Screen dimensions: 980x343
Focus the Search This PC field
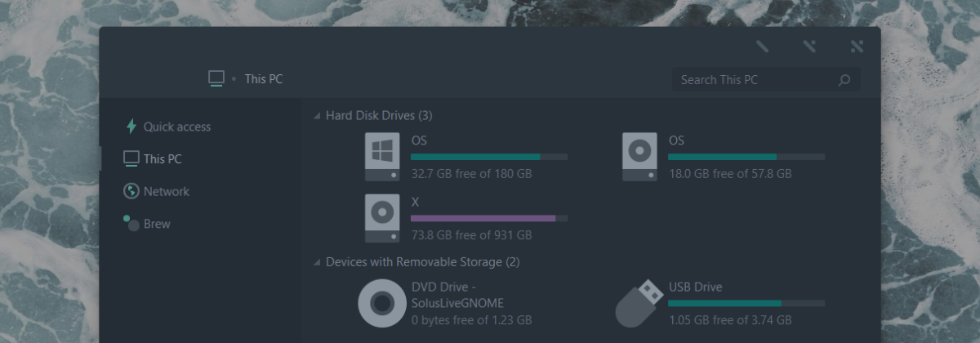765,80
